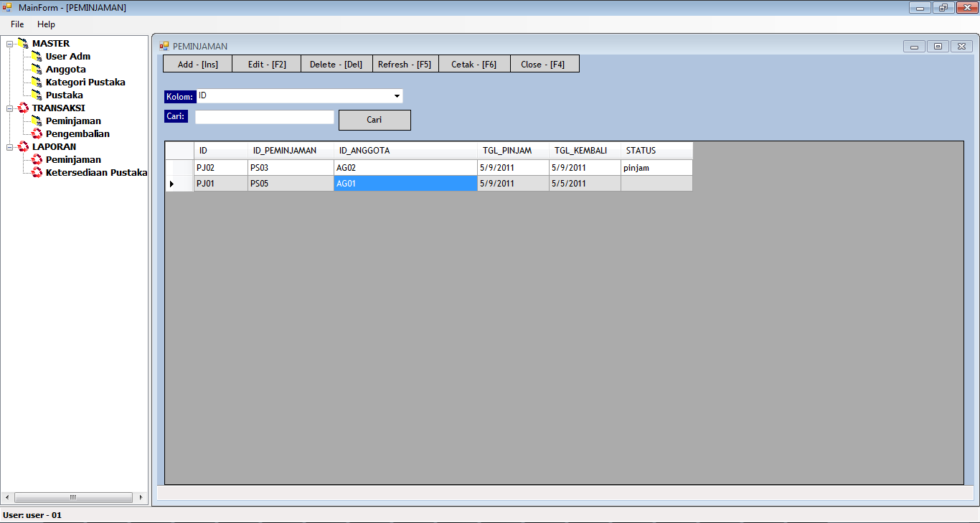The height and width of the screenshot is (523, 980).
Task: Maximize the PEMINJAMAN child window
Action: tap(938, 47)
